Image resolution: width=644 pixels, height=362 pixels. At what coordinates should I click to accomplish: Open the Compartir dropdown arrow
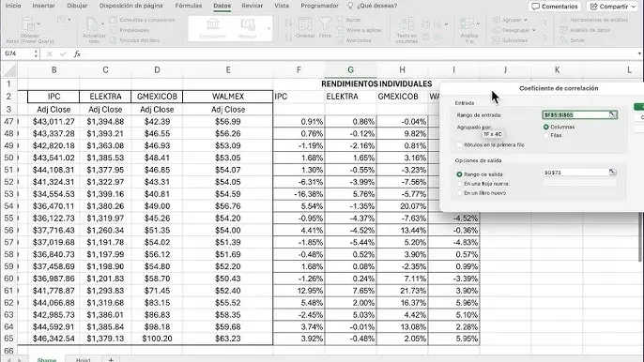click(633, 7)
